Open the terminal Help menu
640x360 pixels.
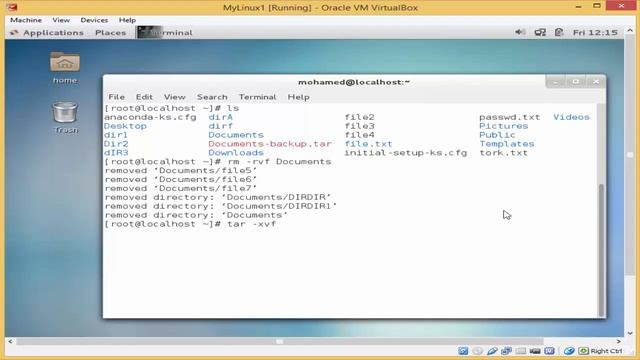pos(298,97)
